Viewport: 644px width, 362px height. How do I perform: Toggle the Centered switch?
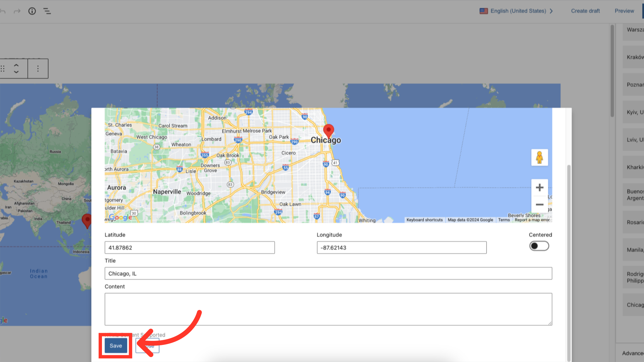point(539,246)
